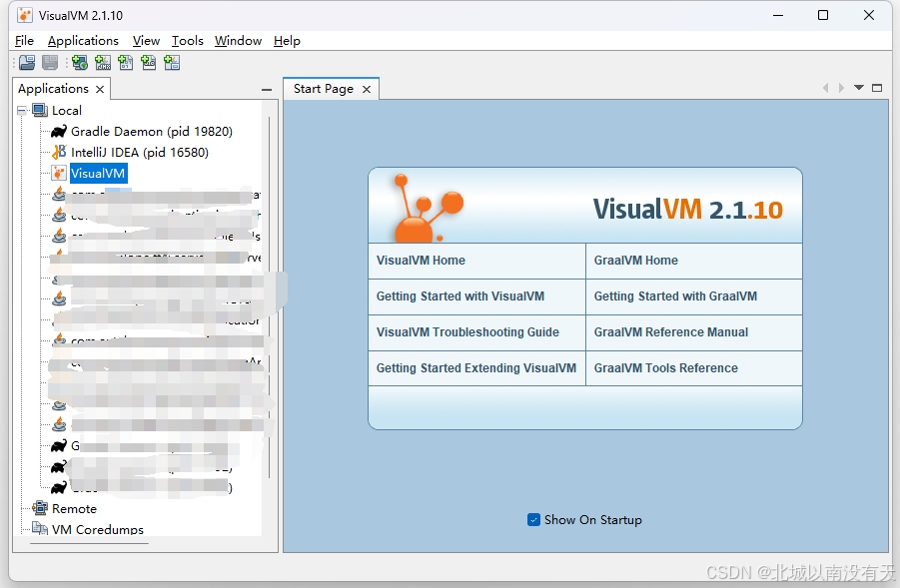This screenshot has width=900, height=588.
Task: Open the Help menu
Action: coord(287,41)
